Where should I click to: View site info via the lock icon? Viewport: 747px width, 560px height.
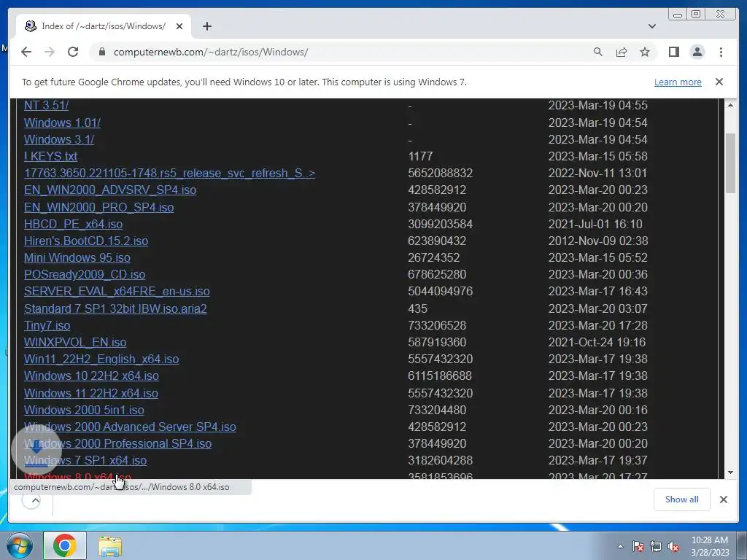click(101, 52)
